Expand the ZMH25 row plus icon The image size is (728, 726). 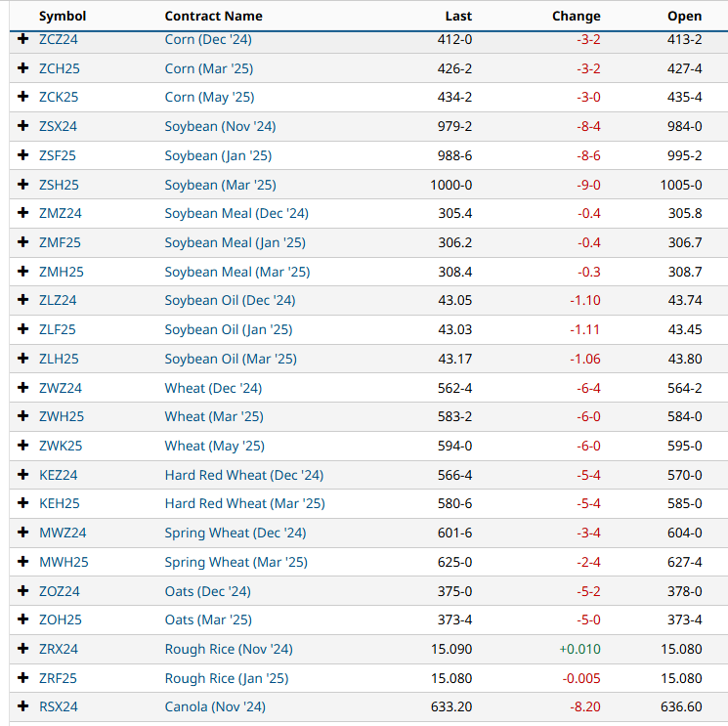(22, 271)
